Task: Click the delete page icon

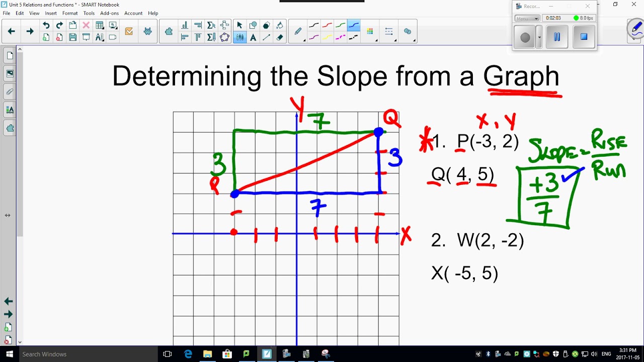Action: point(59,37)
